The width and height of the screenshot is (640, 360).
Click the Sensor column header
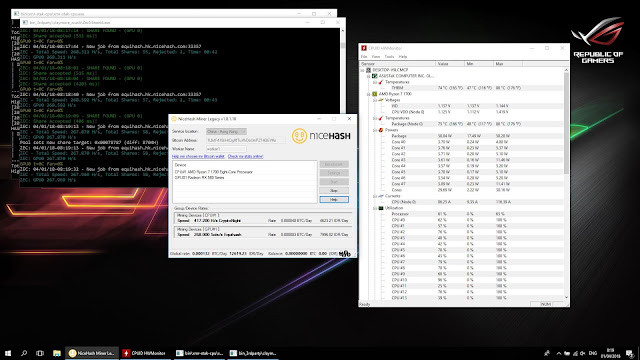click(397, 64)
